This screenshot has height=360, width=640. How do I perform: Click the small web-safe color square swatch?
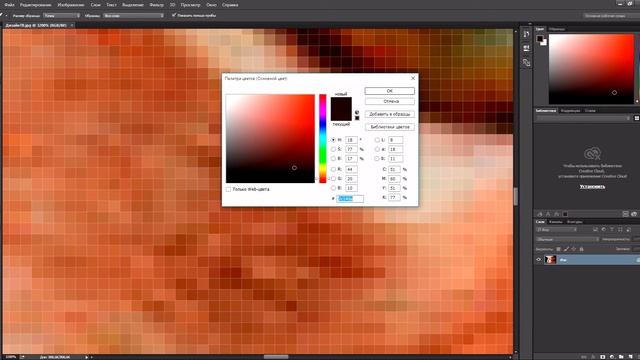[357, 118]
